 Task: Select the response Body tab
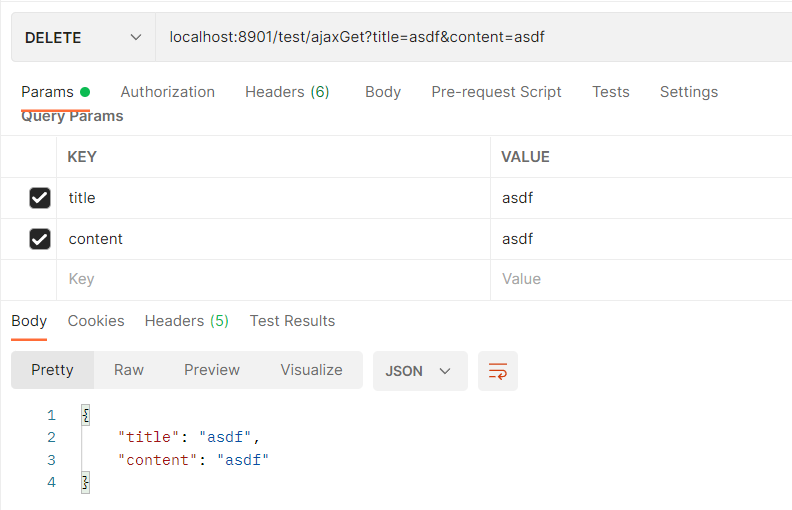29,321
